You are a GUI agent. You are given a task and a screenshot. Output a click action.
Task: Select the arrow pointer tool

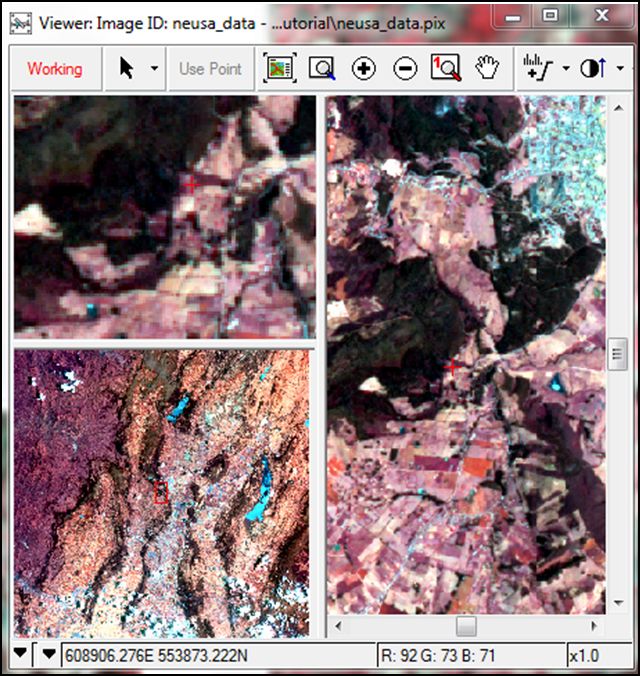point(126,69)
